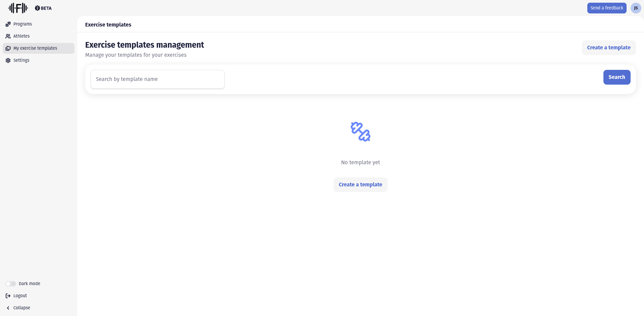Select the Exercise templates breadcrumb
This screenshot has height=316, width=644.
pos(108,25)
